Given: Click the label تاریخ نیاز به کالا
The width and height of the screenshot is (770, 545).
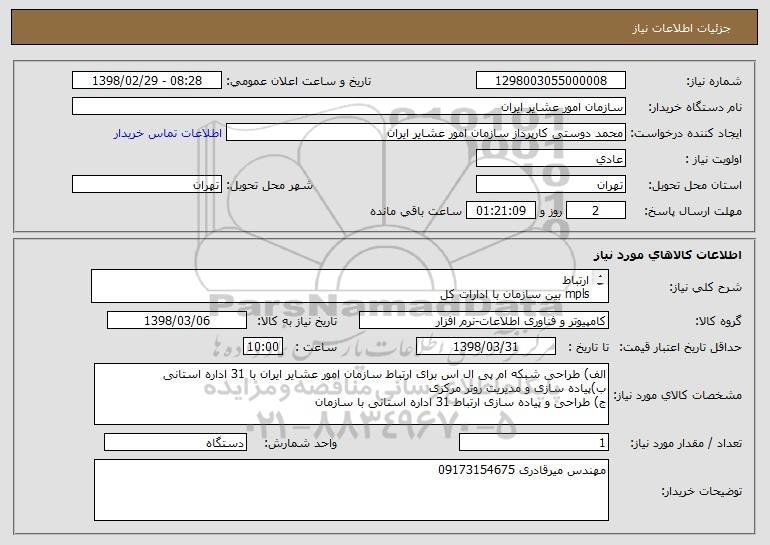Looking at the screenshot, I should click(x=297, y=321).
